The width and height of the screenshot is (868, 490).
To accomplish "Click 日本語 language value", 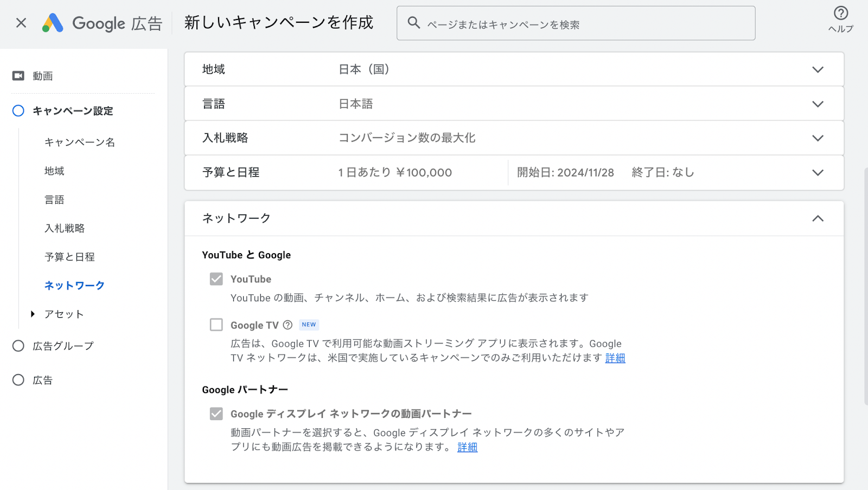I will [356, 104].
